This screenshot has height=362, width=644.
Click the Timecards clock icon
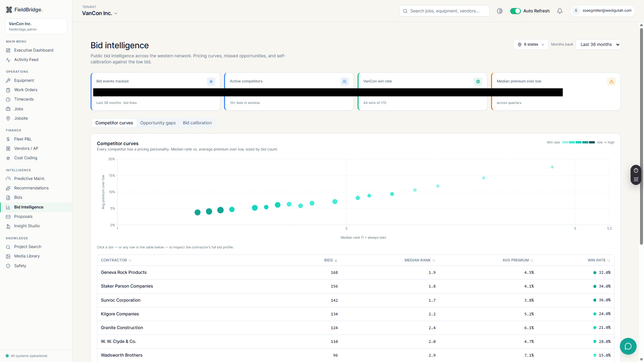click(8, 99)
